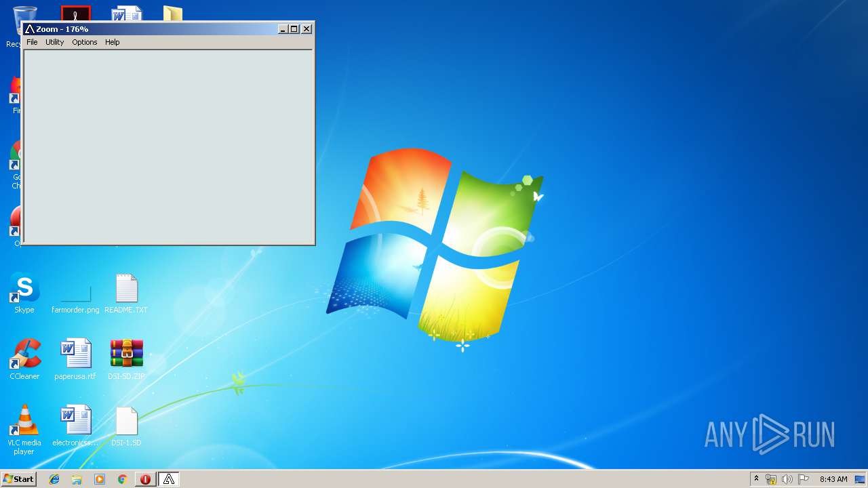The height and width of the screenshot is (488, 868).
Task: Open the Options menu
Action: (85, 42)
